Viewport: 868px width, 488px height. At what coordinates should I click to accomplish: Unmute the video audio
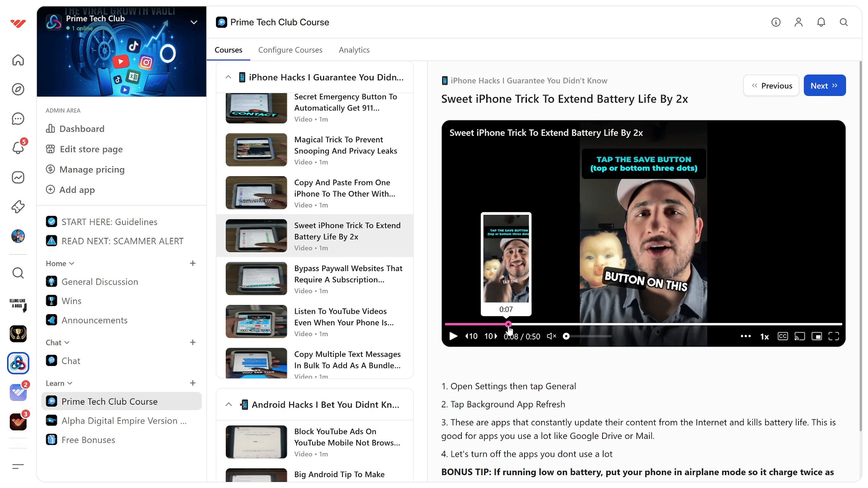point(551,336)
